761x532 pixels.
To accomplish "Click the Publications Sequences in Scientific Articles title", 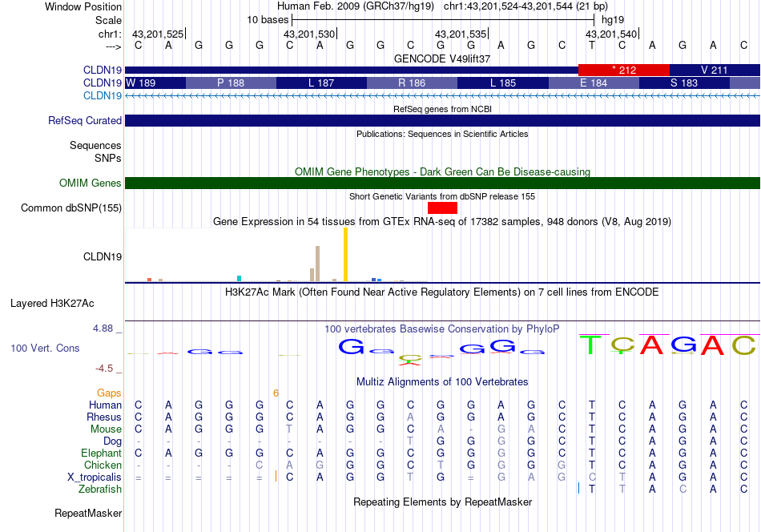I will click(442, 134).
